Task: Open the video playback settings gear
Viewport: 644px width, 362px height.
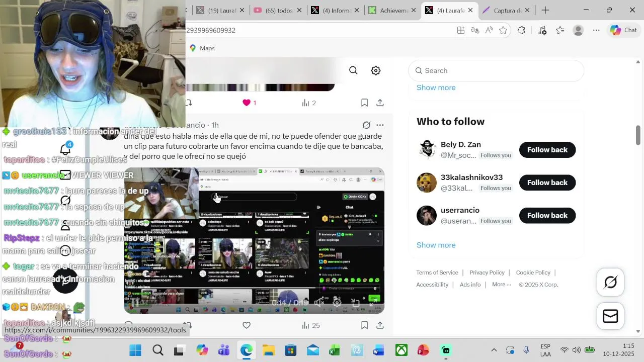Action: click(337, 303)
